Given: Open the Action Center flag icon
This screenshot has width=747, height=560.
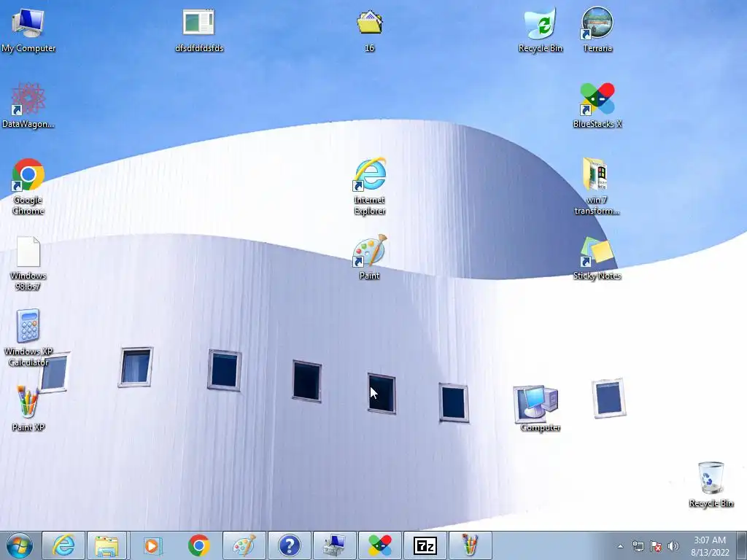Looking at the screenshot, I should coord(656,546).
